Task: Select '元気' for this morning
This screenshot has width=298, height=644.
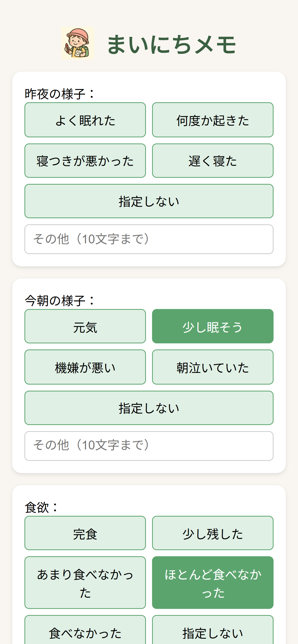Action: tap(85, 326)
